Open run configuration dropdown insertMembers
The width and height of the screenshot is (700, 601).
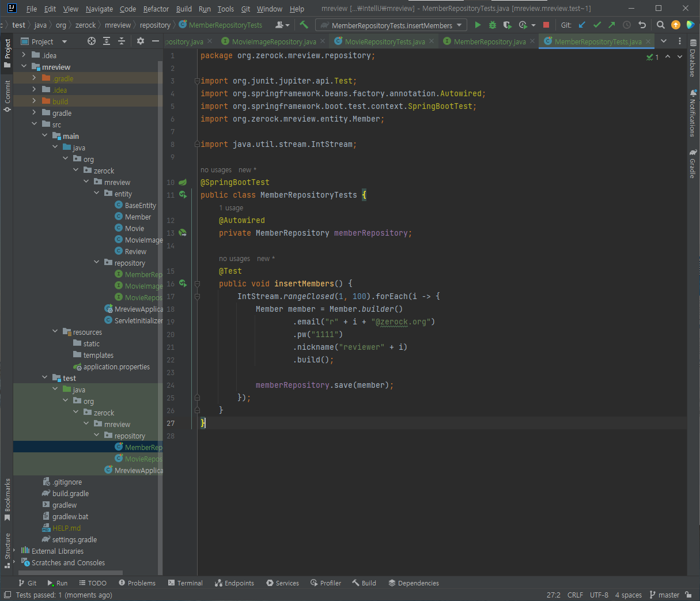(x=391, y=25)
